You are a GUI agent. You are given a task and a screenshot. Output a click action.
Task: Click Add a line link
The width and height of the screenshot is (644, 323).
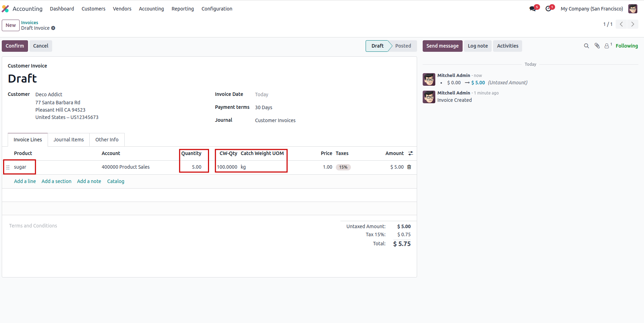25,181
